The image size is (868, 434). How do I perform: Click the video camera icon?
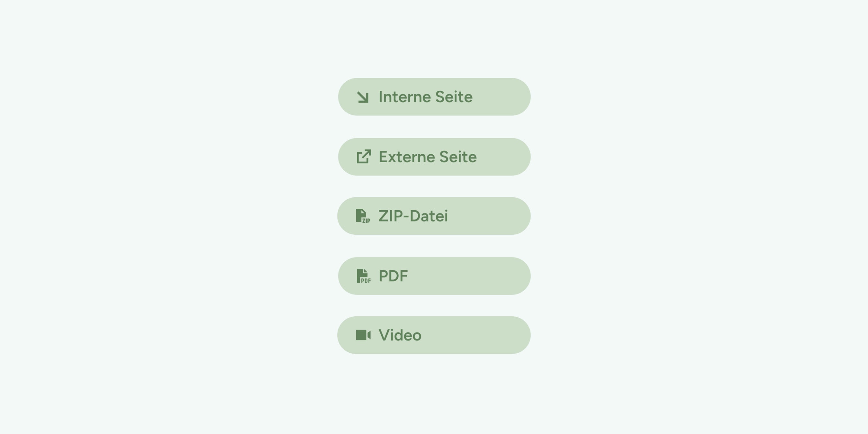[363, 335]
